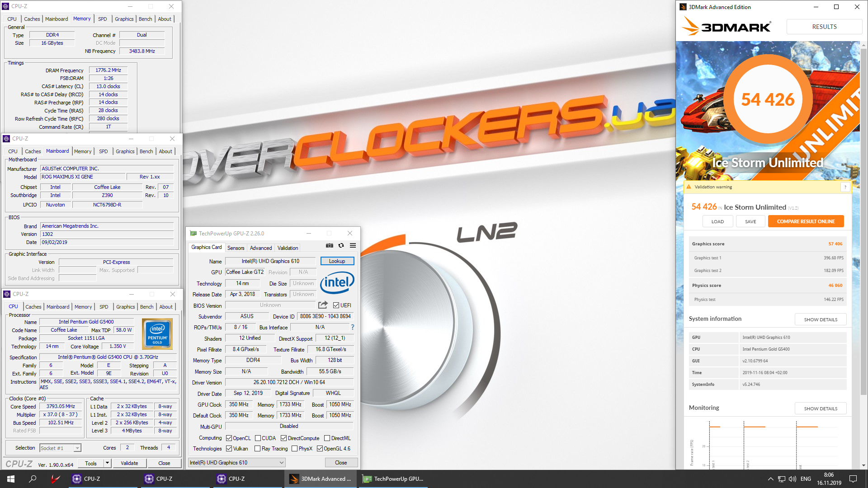This screenshot has width=868, height=488.
Task: Open 3DMark Advanced taskbar item
Action: click(321, 479)
